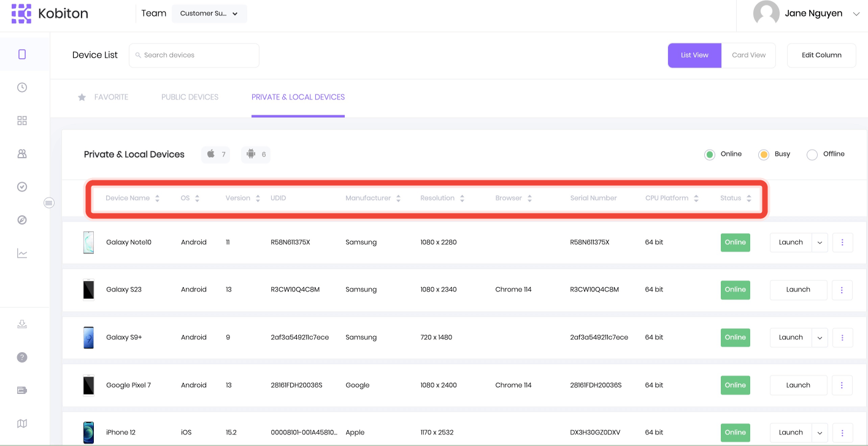Click the Google Pixel 7 device name

click(x=128, y=385)
